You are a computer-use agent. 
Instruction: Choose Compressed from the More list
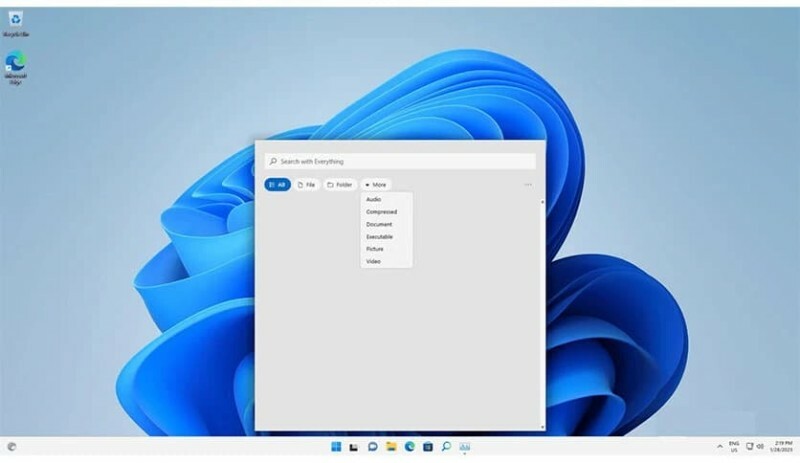381,212
